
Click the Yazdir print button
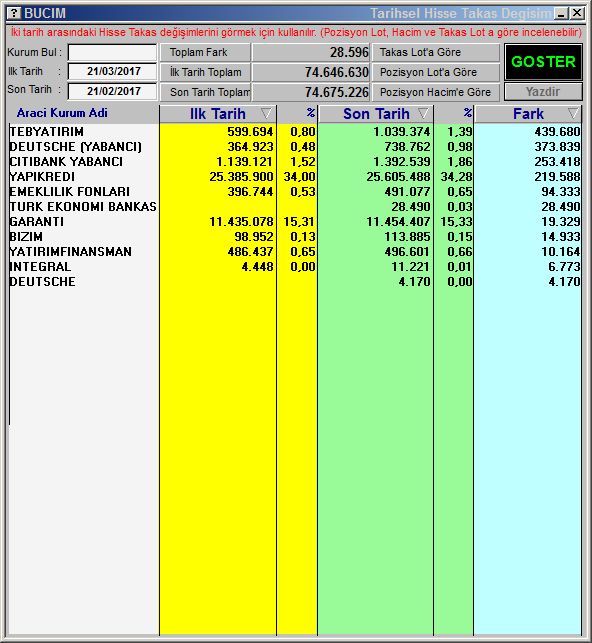pyautogui.click(x=543, y=91)
